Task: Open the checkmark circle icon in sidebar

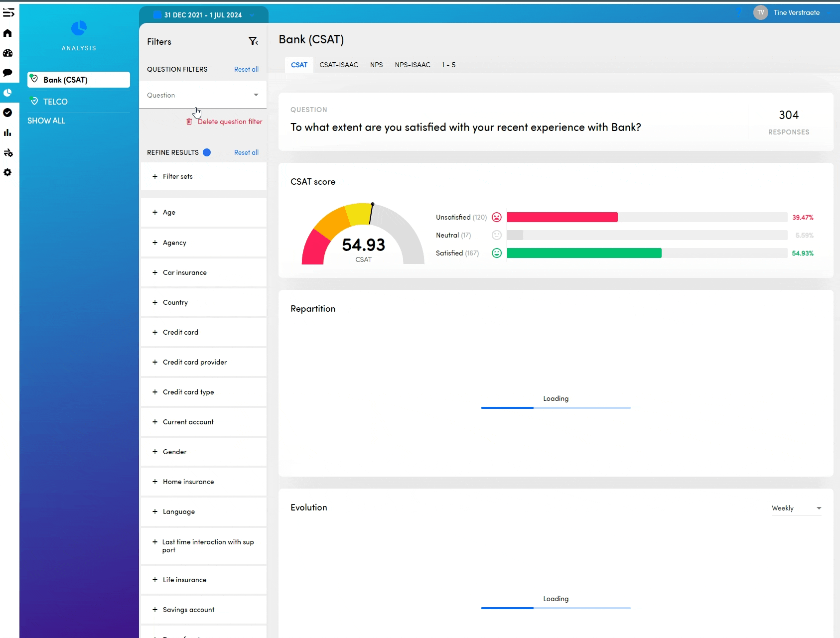Action: click(7, 113)
